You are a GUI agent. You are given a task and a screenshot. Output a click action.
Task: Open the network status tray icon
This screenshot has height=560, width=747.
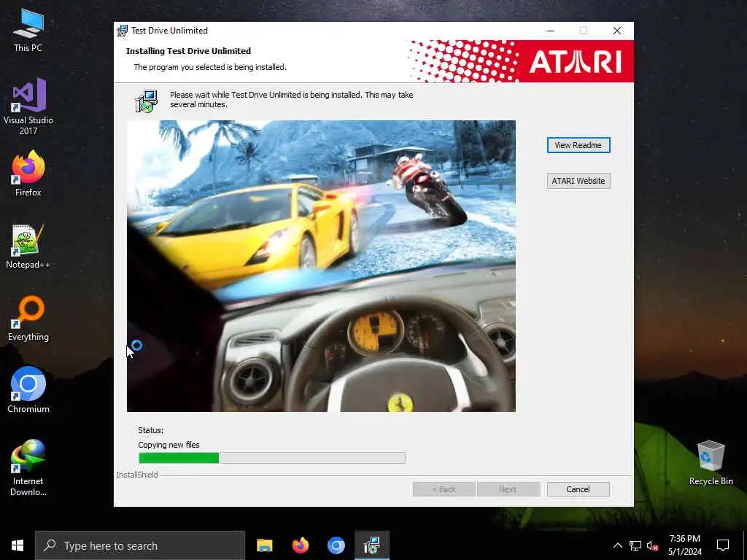coord(635,545)
